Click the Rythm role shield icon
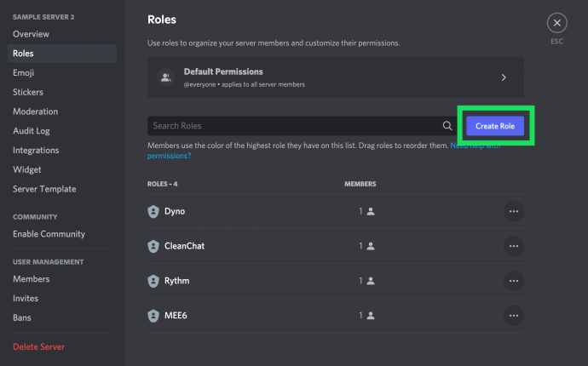Screen dimensions: 588x366 pos(153,280)
